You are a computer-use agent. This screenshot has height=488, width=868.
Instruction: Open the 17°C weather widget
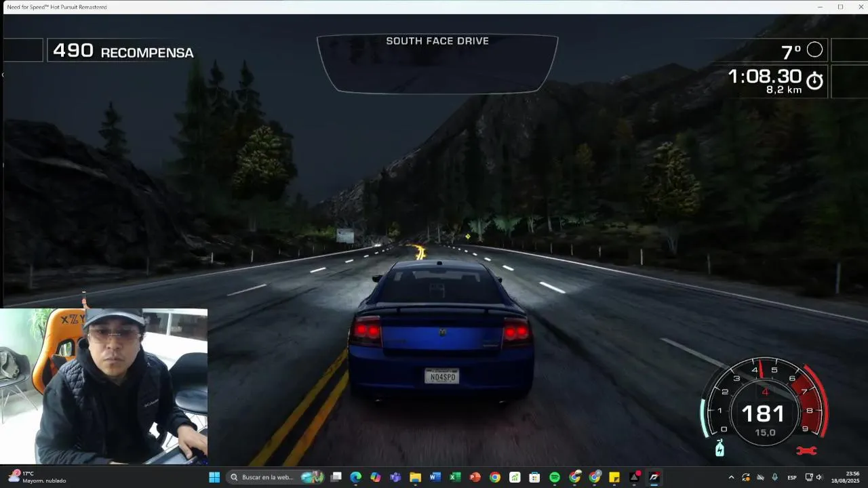click(37, 477)
